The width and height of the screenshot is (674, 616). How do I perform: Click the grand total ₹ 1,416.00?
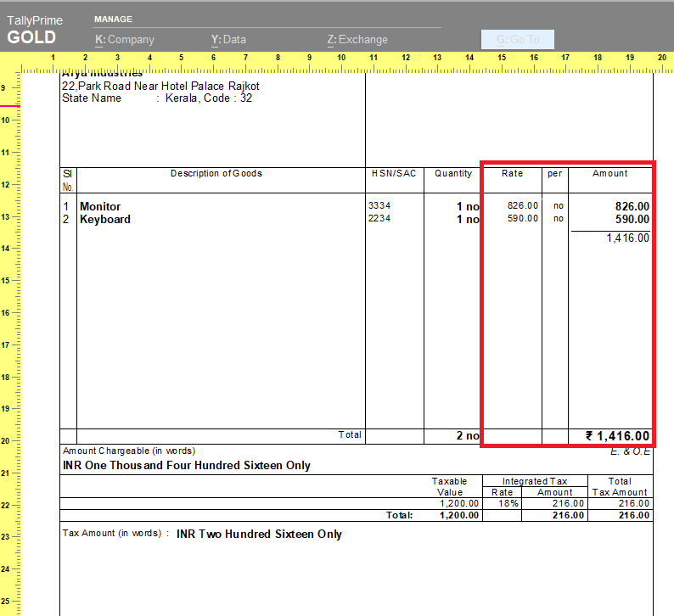(x=617, y=435)
